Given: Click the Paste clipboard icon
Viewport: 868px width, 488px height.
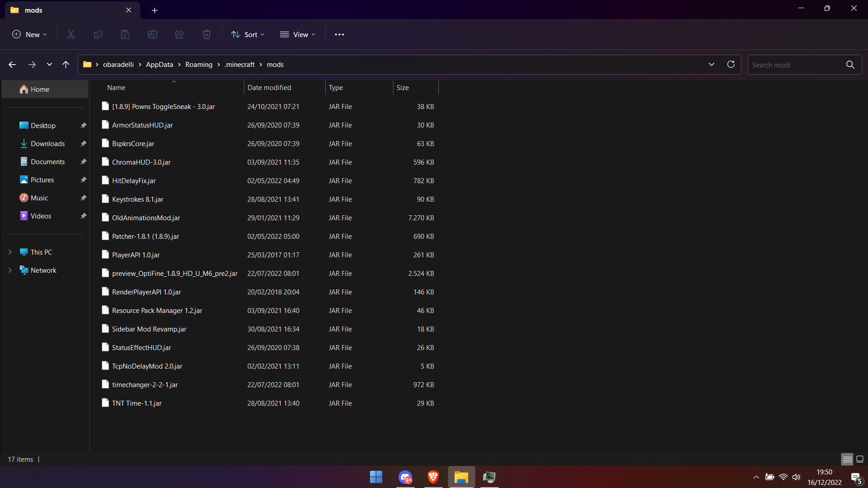Looking at the screenshot, I should click(125, 34).
